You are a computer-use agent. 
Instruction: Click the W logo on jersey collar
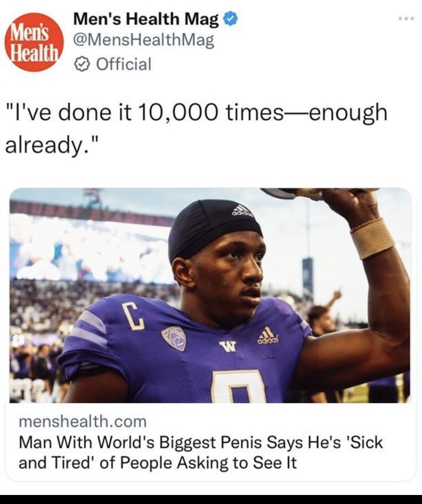tap(228, 347)
